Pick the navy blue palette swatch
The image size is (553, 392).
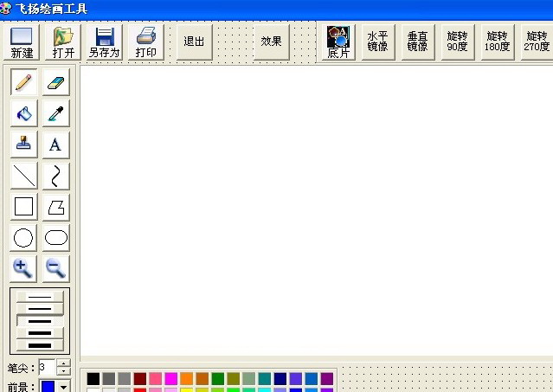(280, 379)
